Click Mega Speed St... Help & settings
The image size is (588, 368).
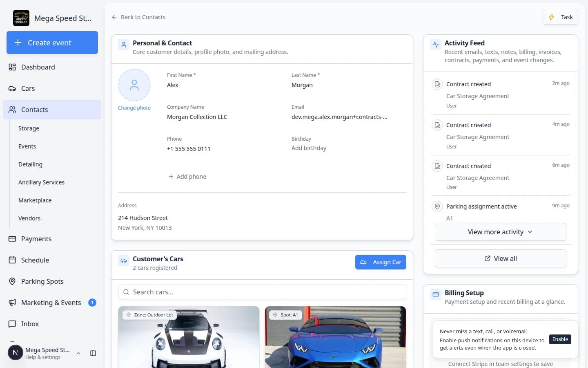[47, 353]
